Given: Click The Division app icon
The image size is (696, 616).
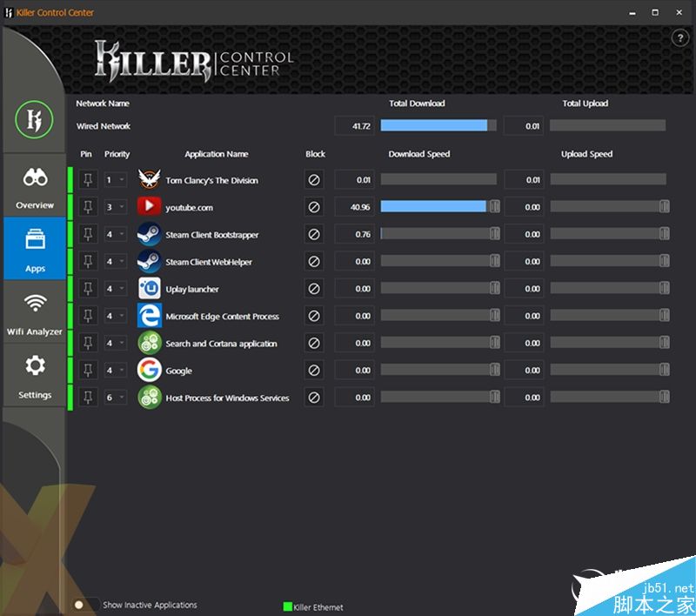Looking at the screenshot, I should (149, 180).
